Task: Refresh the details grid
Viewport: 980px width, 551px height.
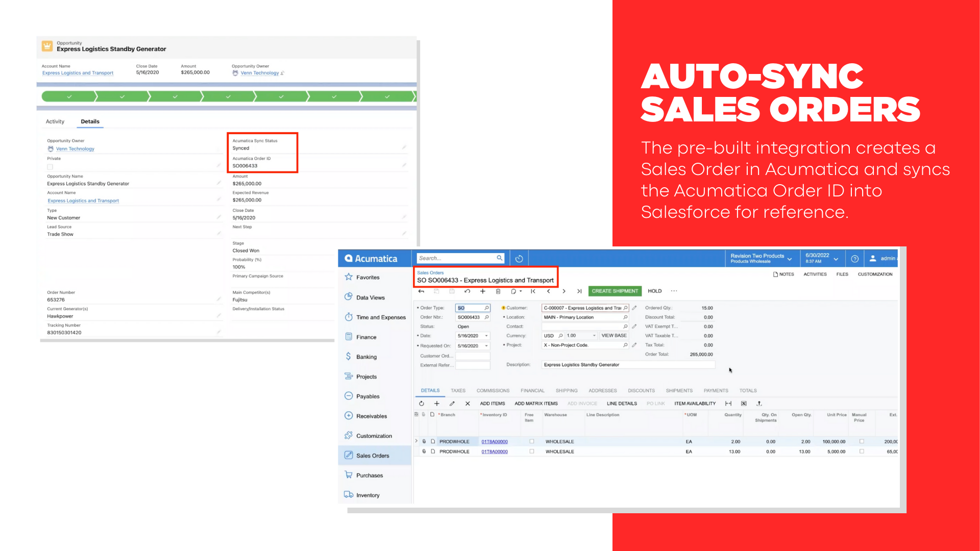Action: click(x=422, y=404)
